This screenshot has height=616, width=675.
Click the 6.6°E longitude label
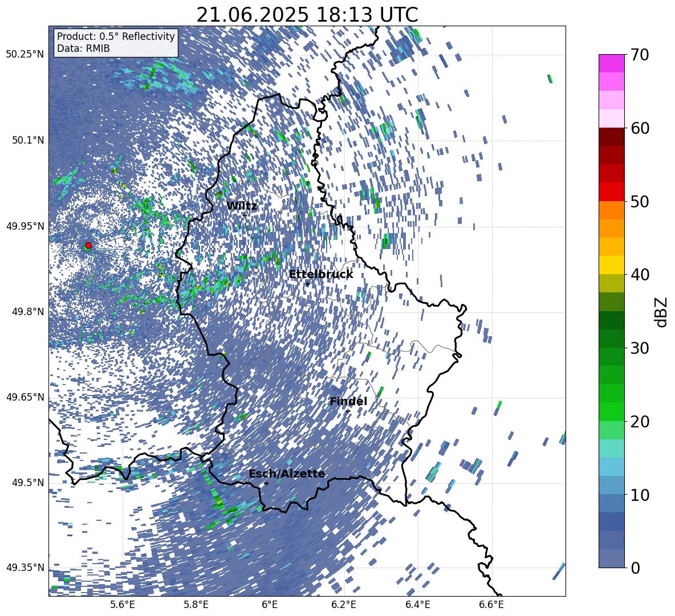coord(491,605)
